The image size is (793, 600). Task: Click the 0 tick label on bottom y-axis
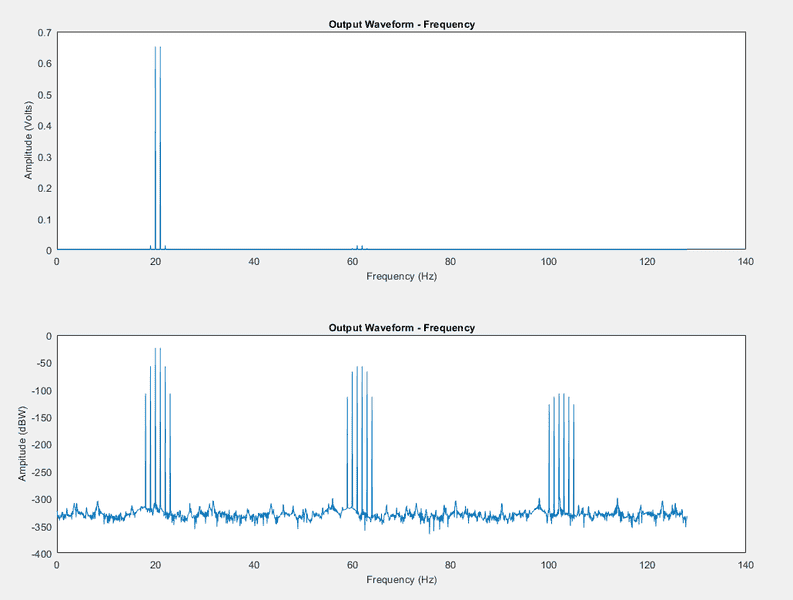tap(48, 336)
